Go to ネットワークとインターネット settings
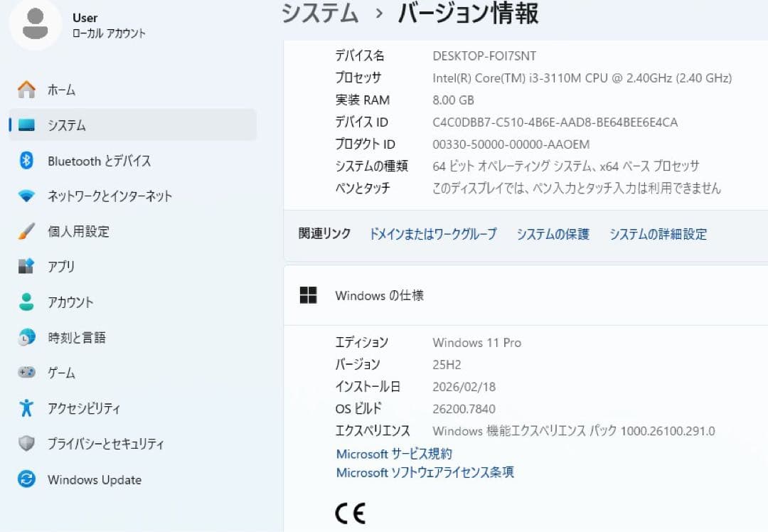 pos(133,196)
